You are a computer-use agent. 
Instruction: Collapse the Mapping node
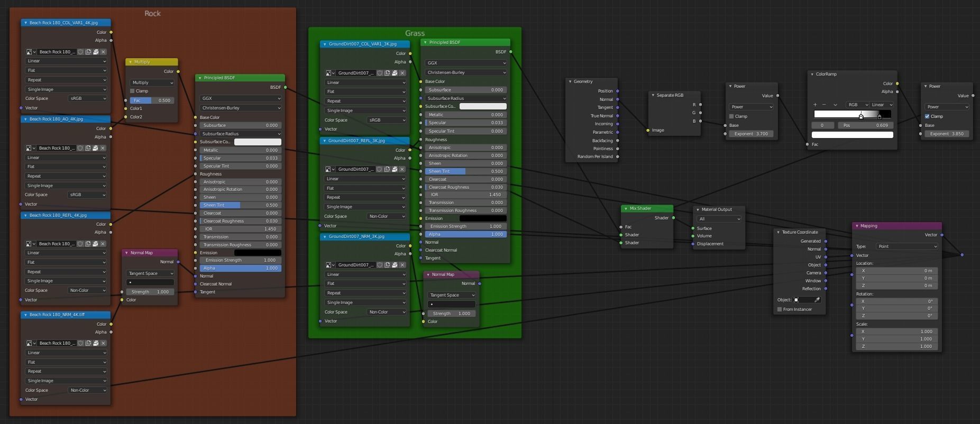pos(857,226)
